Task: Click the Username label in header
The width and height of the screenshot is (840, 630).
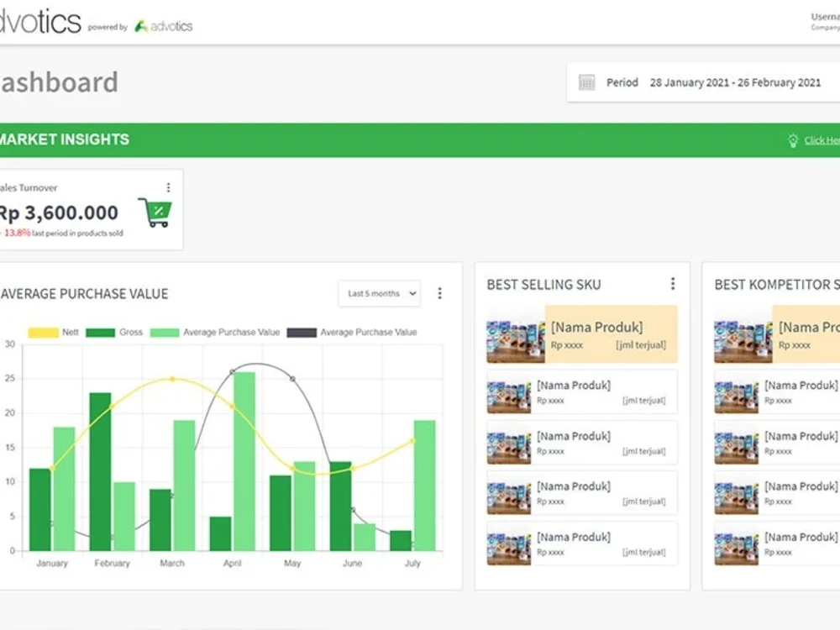Action: 825,17
